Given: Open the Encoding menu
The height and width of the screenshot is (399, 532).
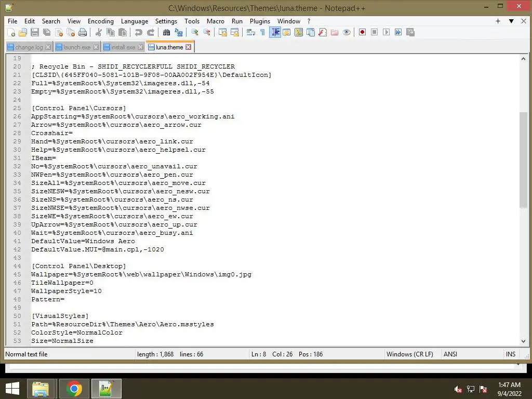Looking at the screenshot, I should tap(101, 21).
